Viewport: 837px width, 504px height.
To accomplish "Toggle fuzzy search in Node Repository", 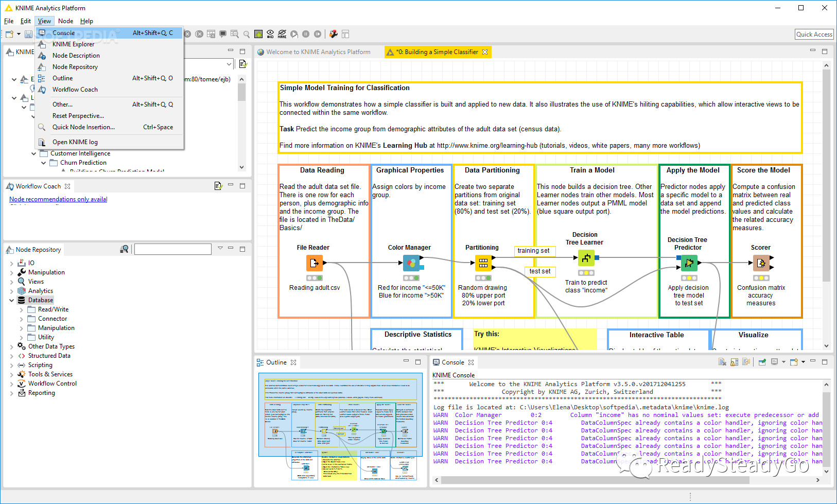I will point(124,249).
